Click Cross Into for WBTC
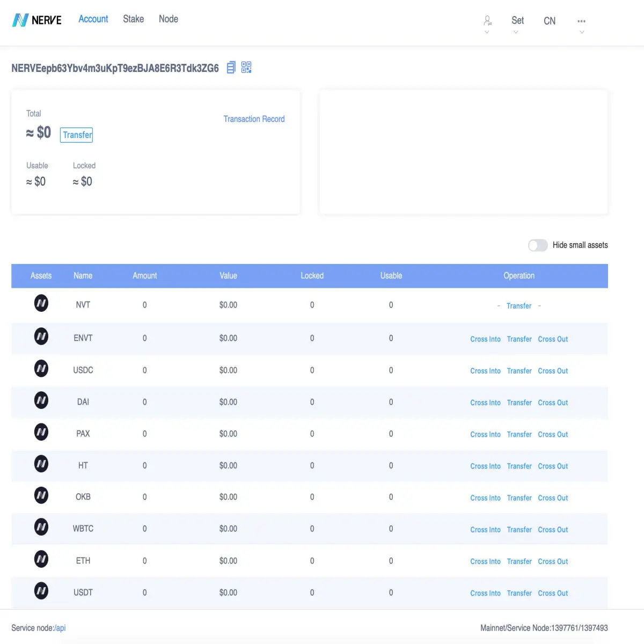 pos(485,530)
